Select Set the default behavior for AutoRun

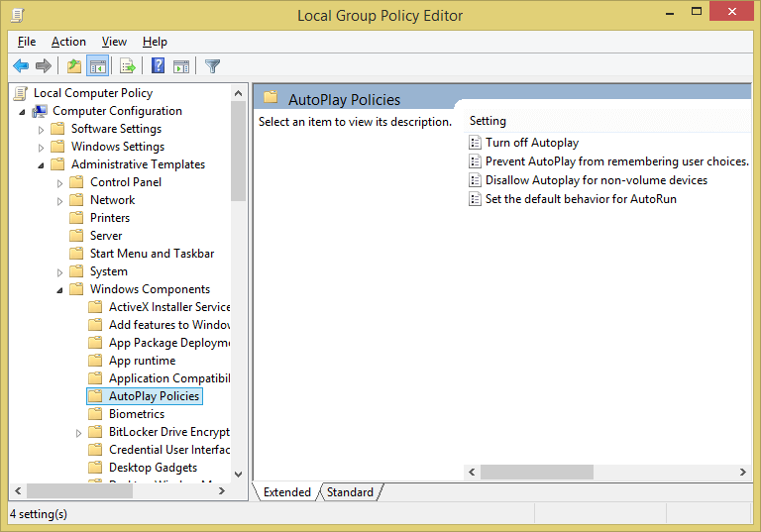pos(581,199)
